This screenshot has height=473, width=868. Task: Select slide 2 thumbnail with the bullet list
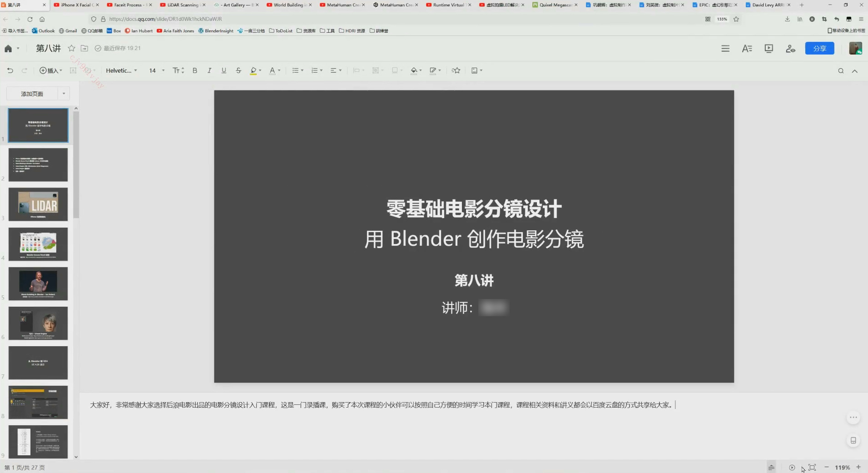pos(38,165)
